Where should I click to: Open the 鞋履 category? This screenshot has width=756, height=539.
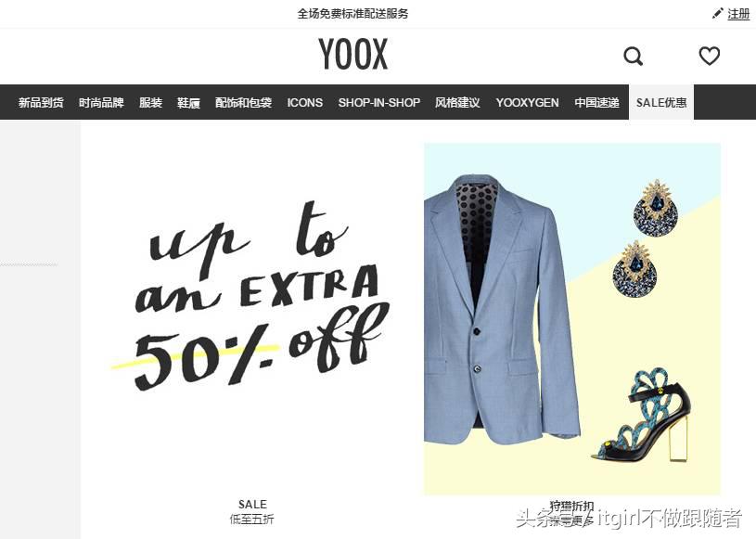pyautogui.click(x=188, y=103)
